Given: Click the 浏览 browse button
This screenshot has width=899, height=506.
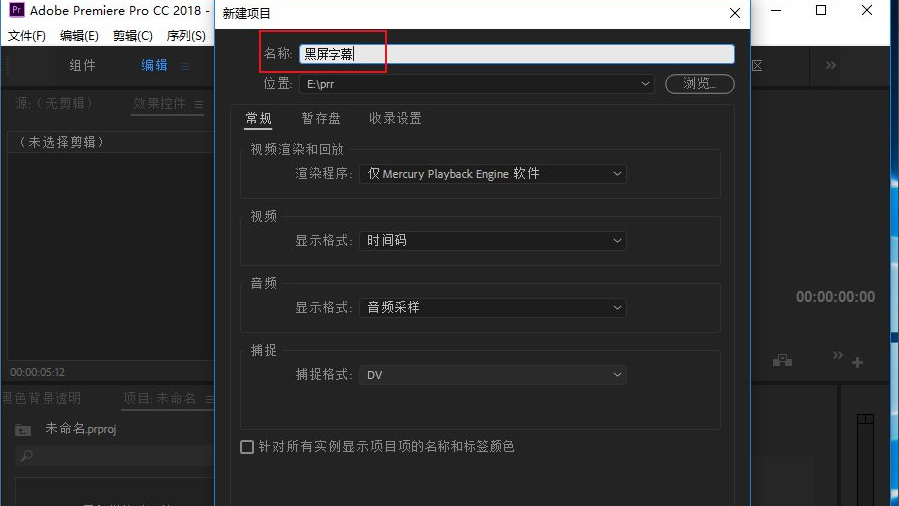Looking at the screenshot, I should (699, 84).
